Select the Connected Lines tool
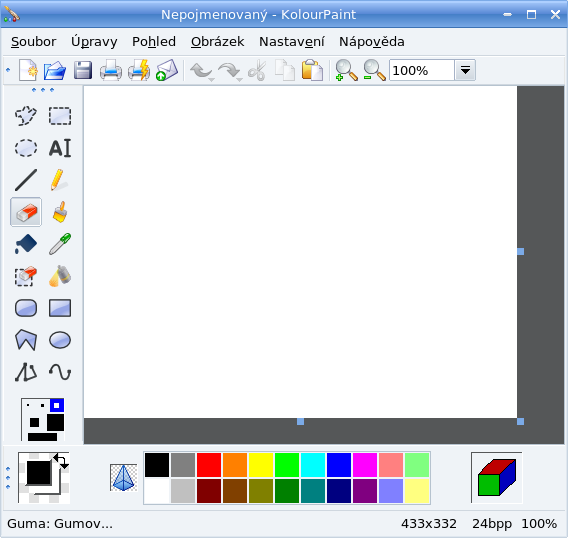 coord(26,372)
